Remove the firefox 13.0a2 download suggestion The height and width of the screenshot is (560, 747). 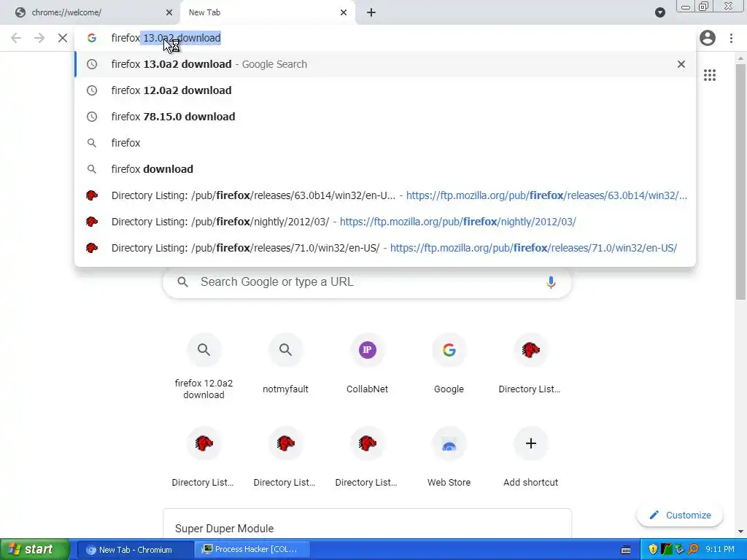681,64
